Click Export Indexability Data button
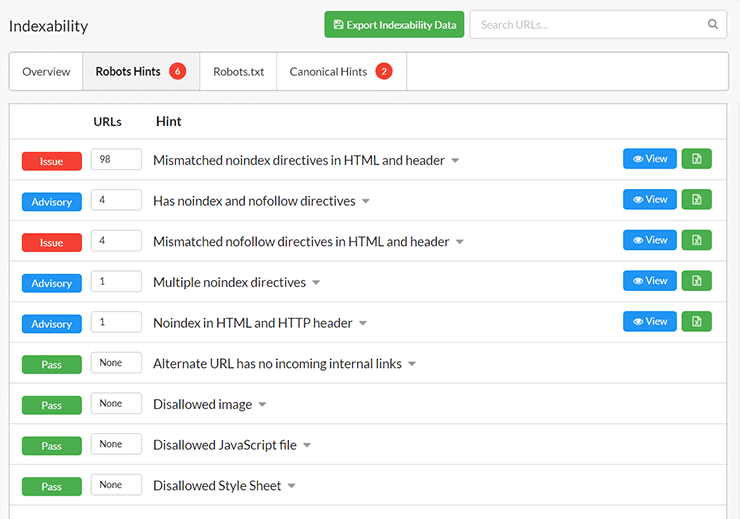740x519 pixels. click(394, 25)
